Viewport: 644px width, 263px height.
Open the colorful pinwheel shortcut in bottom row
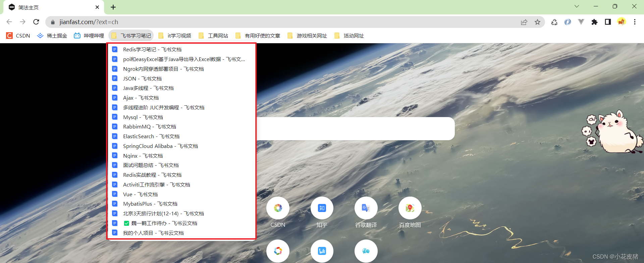(278, 251)
